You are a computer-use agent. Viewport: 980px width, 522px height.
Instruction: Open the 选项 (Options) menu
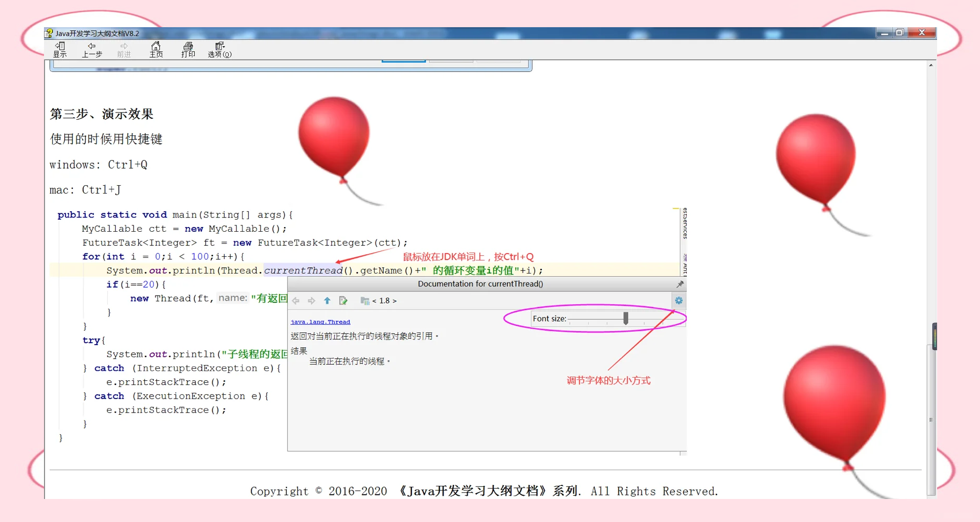click(x=220, y=50)
